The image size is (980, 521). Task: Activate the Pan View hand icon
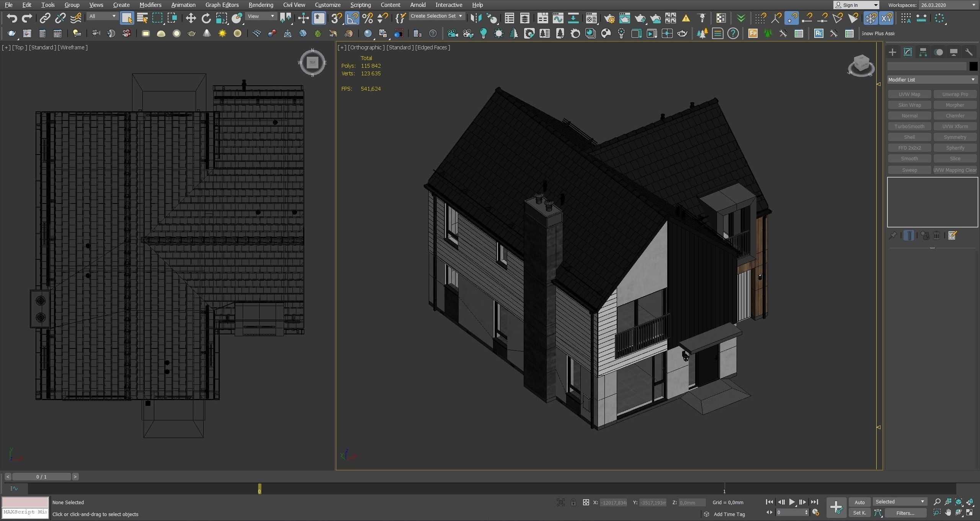(x=948, y=513)
